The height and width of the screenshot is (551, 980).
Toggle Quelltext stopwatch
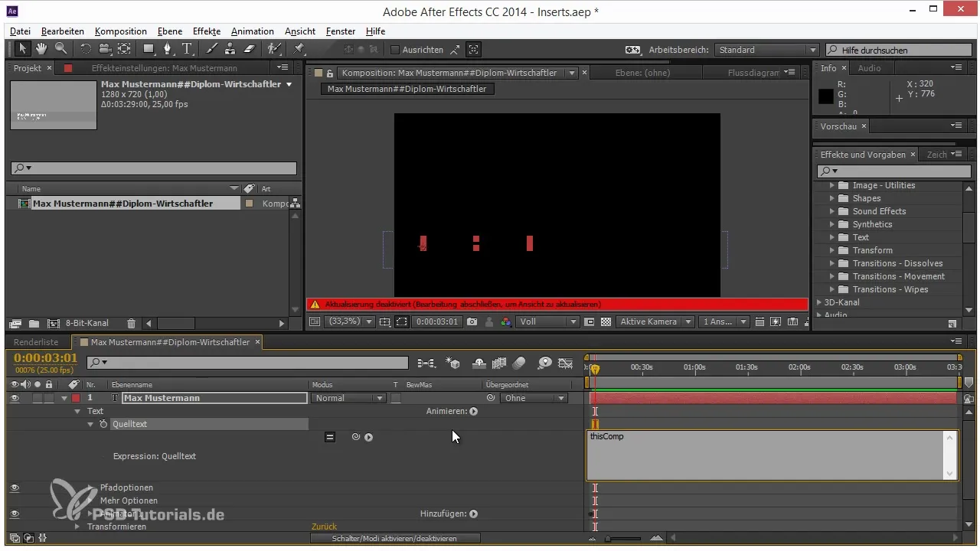click(x=103, y=424)
